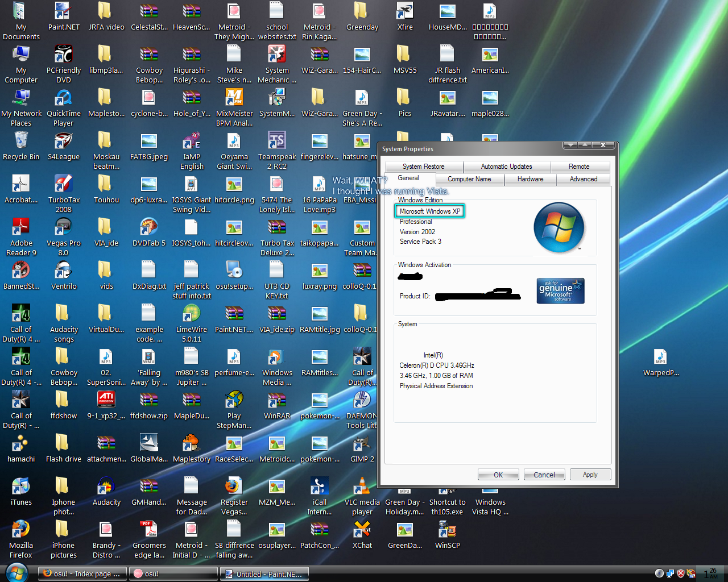The width and height of the screenshot is (728, 582).
Task: Open the DAEMON Tools Lite icon
Action: [x=362, y=410]
